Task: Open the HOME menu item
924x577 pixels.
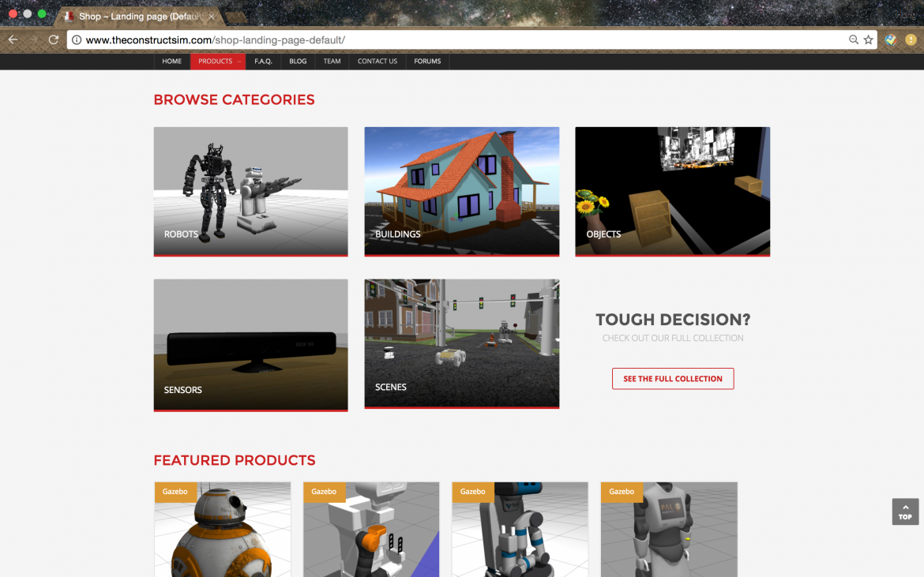Action: click(x=172, y=62)
